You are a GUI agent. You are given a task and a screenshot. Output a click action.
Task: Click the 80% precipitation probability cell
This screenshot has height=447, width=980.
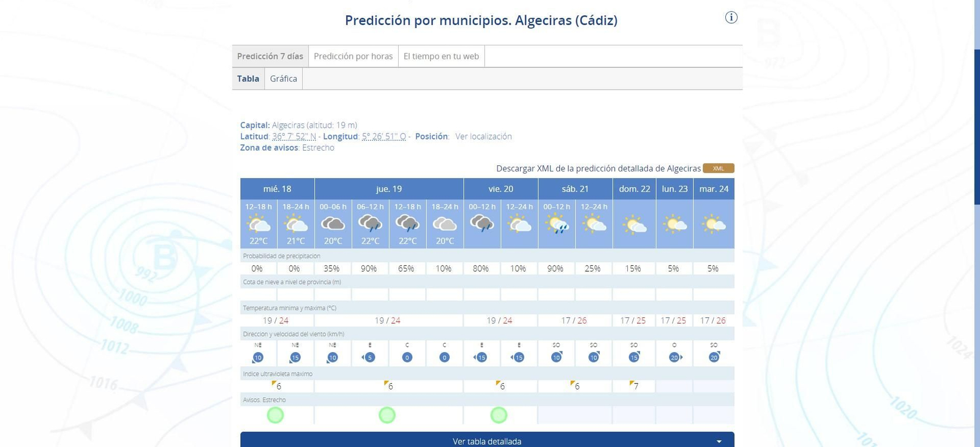481,268
